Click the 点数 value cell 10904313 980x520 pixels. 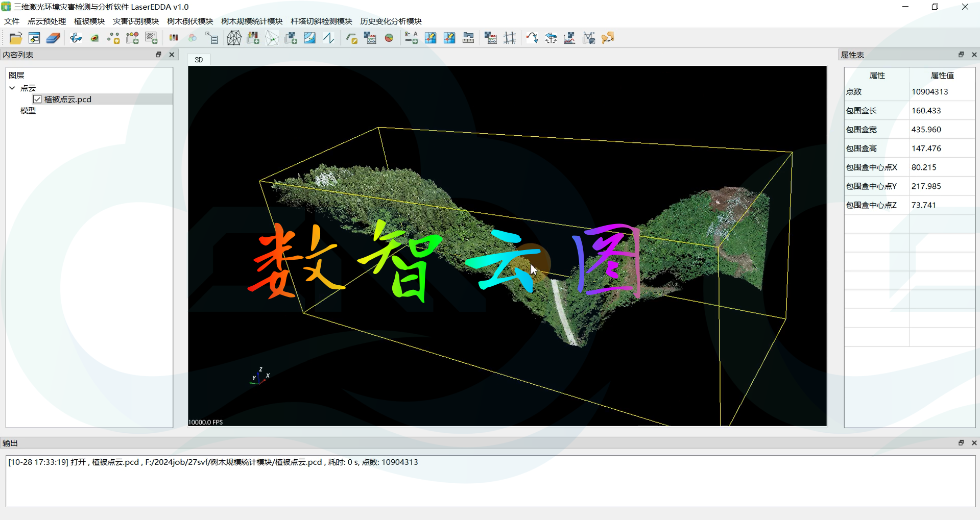[929, 92]
